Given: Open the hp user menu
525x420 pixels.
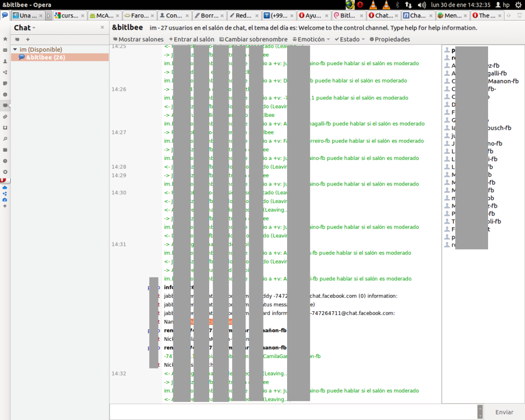Looking at the screenshot, I should (502, 5).
